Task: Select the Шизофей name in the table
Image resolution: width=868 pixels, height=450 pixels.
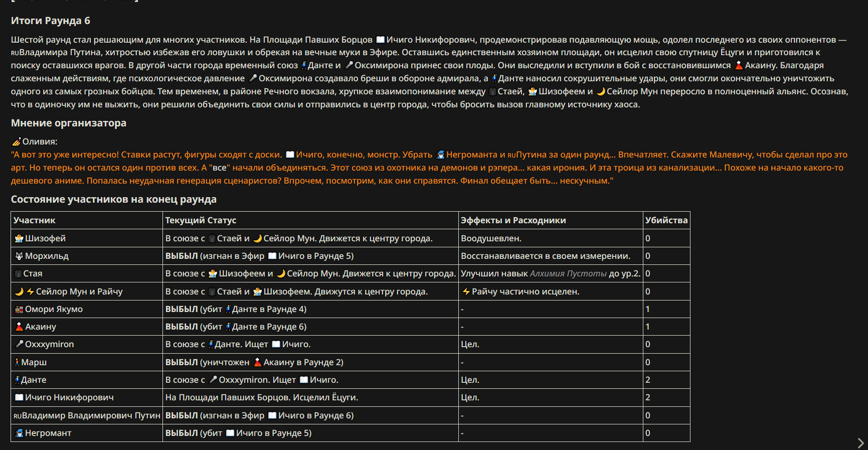Action: [x=46, y=238]
